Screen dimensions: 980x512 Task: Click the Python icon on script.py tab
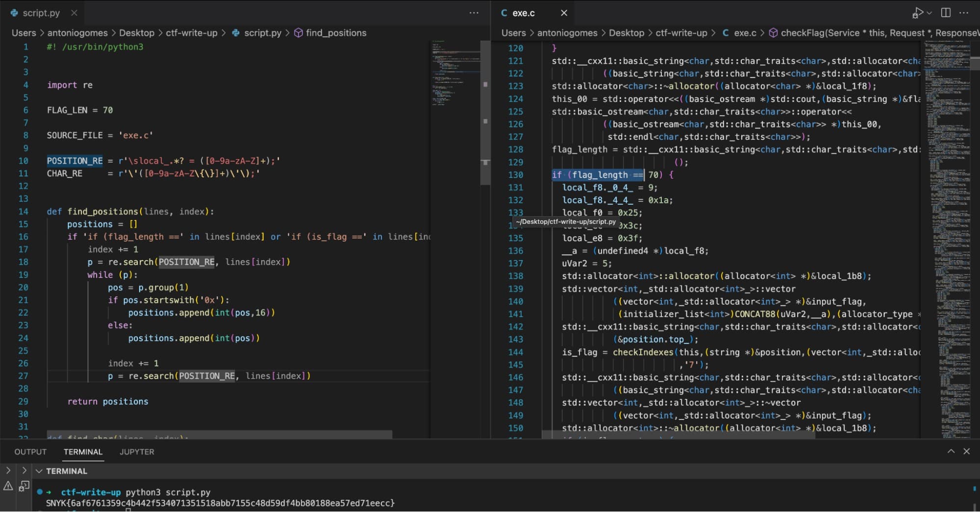click(13, 13)
